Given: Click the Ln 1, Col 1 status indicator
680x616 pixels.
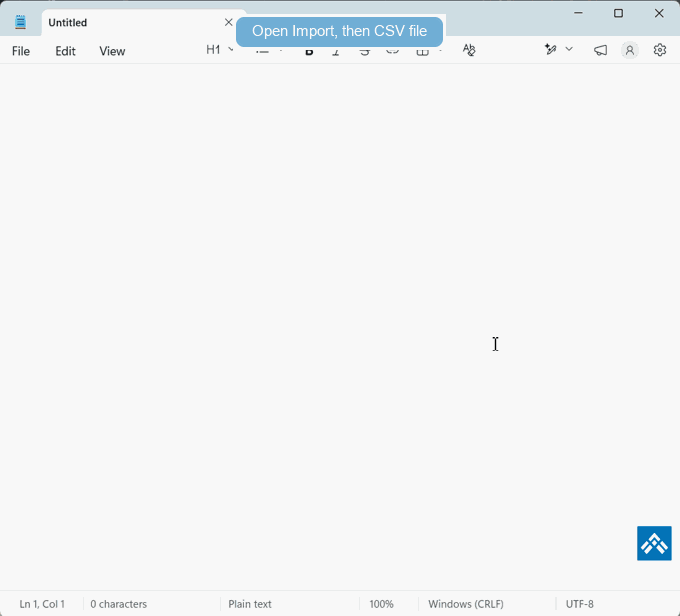Looking at the screenshot, I should [x=42, y=604].
